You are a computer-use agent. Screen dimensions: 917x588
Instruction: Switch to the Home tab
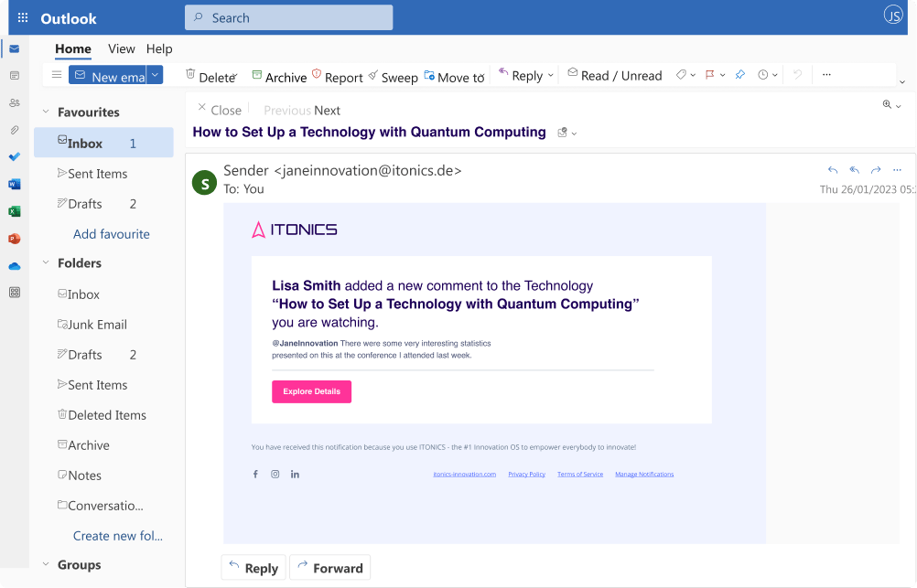(73, 48)
